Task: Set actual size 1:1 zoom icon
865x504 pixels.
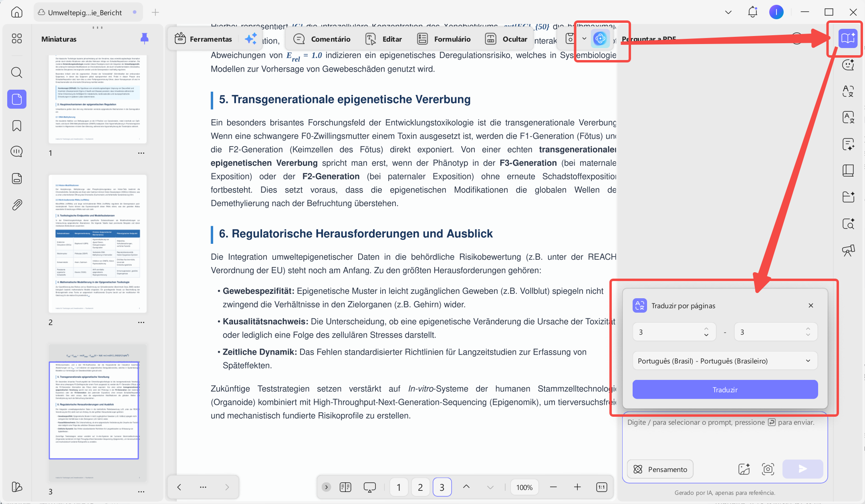Action: point(602,487)
